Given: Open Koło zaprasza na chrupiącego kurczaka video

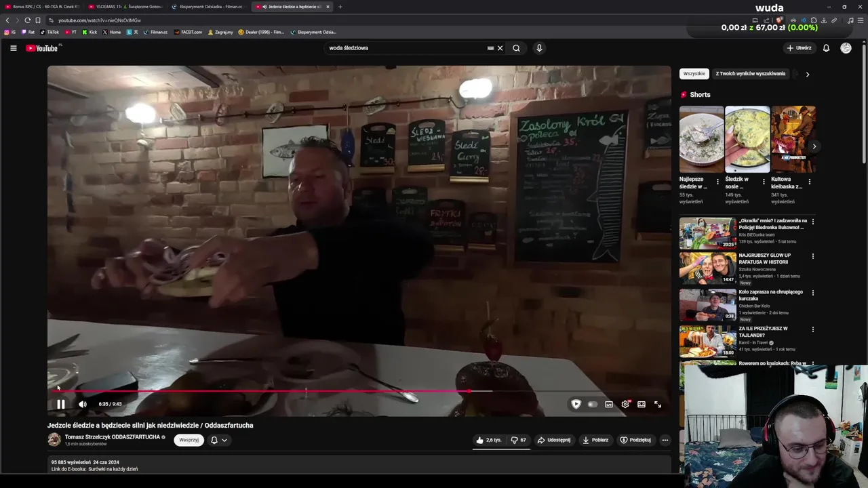Looking at the screenshot, I should pos(771,296).
